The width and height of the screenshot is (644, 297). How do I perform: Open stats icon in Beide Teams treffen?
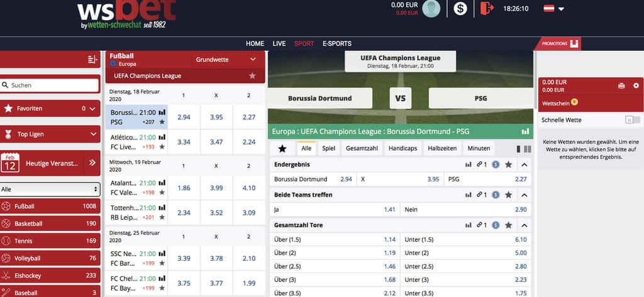(468, 195)
